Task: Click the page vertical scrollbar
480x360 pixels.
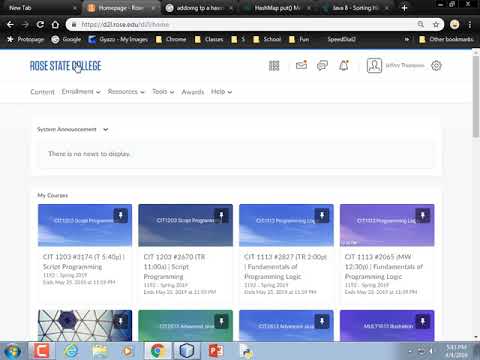Action: pyautogui.click(x=476, y=97)
